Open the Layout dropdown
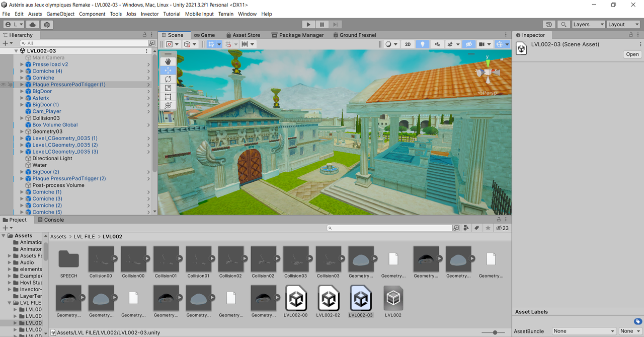644x337 pixels. click(623, 24)
